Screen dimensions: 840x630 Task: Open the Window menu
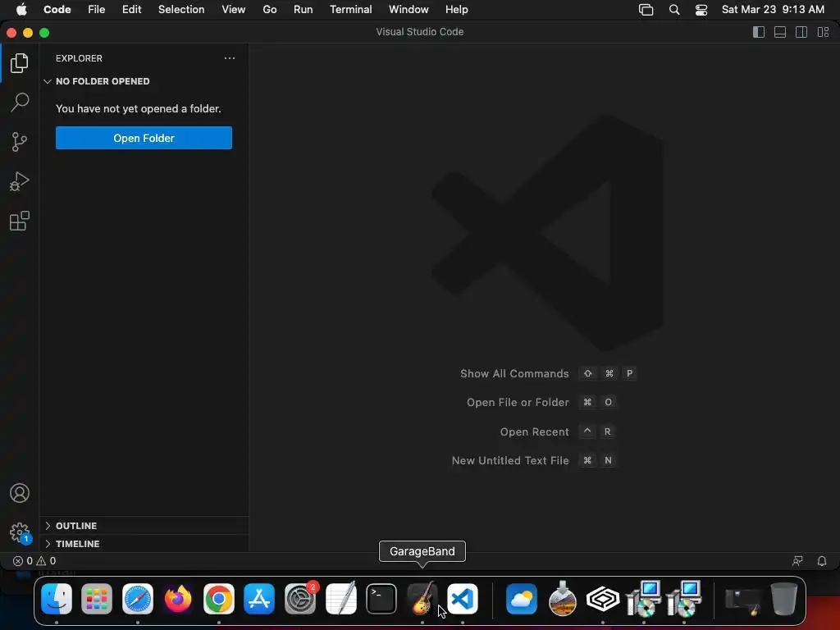pyautogui.click(x=409, y=10)
